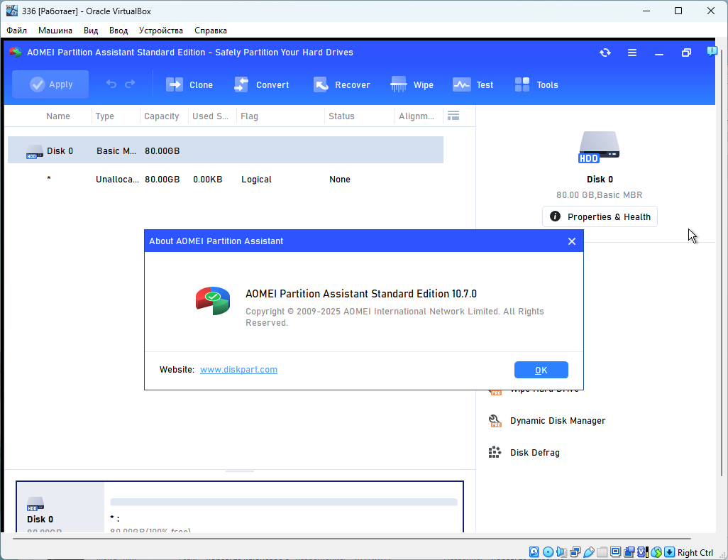This screenshot has height=560, width=728.
Task: Sort by the Capacity column header
Action: (x=161, y=116)
